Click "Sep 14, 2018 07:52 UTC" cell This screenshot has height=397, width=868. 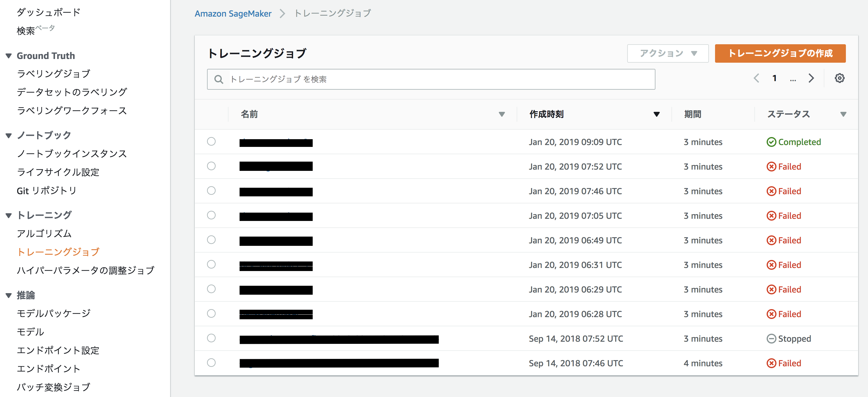tap(576, 339)
